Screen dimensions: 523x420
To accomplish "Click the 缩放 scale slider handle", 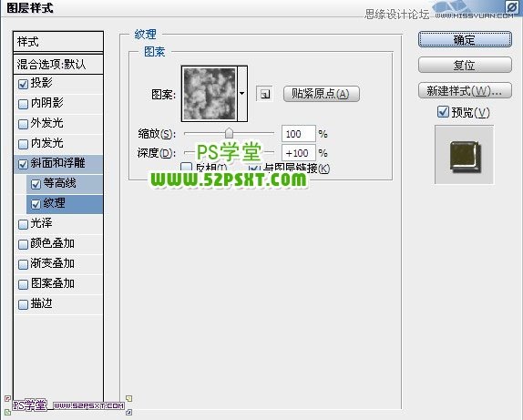I will (x=229, y=133).
